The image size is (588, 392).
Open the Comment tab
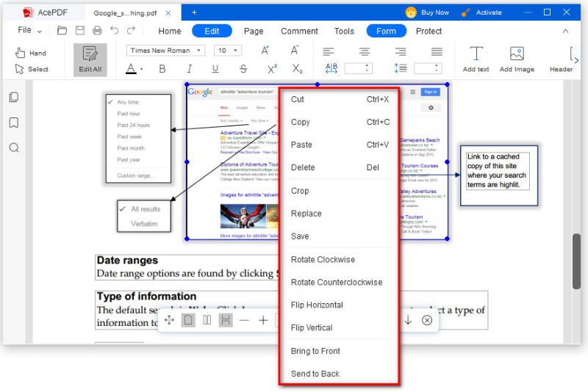[299, 31]
